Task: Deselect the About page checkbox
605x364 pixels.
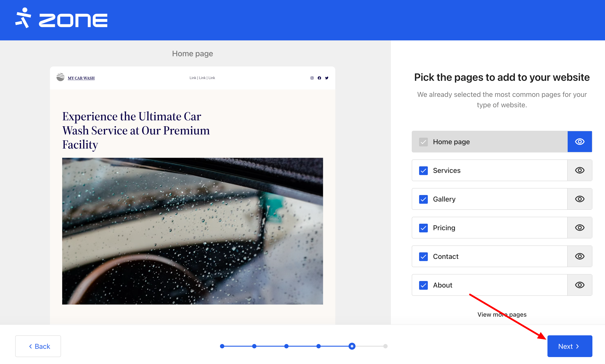Action: tap(423, 286)
